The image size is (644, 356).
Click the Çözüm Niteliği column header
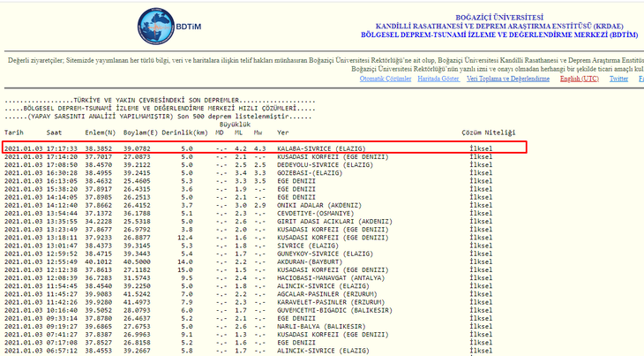[x=489, y=133]
